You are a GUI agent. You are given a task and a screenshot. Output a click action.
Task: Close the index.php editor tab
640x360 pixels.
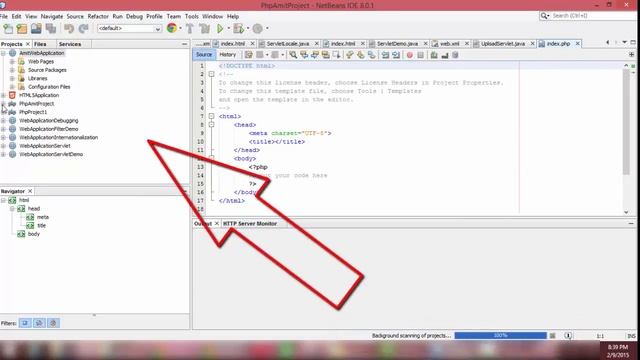pos(578,43)
